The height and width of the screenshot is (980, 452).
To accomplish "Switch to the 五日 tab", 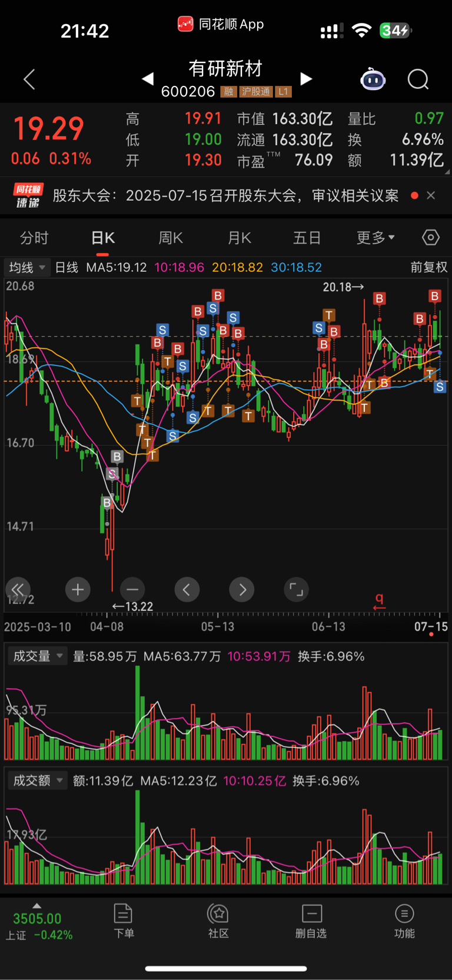I will pyautogui.click(x=307, y=238).
